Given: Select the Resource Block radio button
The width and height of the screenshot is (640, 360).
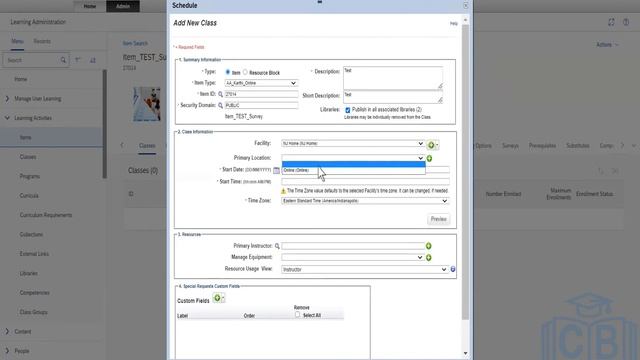Looking at the screenshot, I should [245, 72].
